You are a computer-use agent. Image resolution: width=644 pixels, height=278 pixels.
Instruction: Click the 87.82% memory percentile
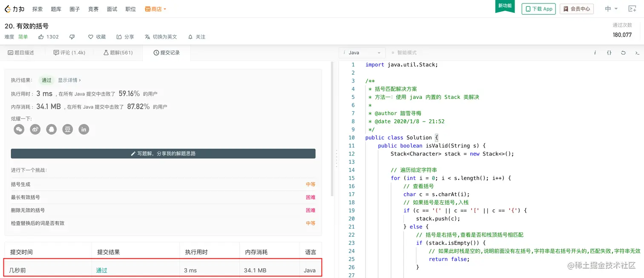tap(138, 107)
